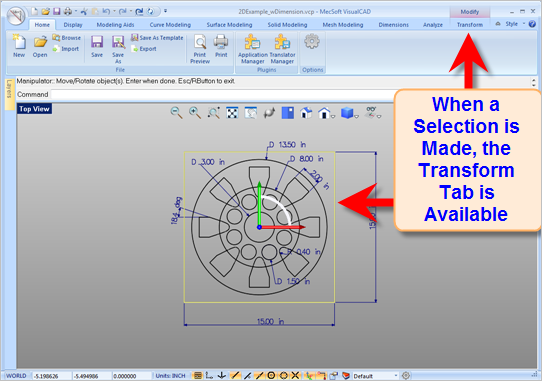Open the Analyze ribbon tab
542x381 pixels.
pos(432,25)
